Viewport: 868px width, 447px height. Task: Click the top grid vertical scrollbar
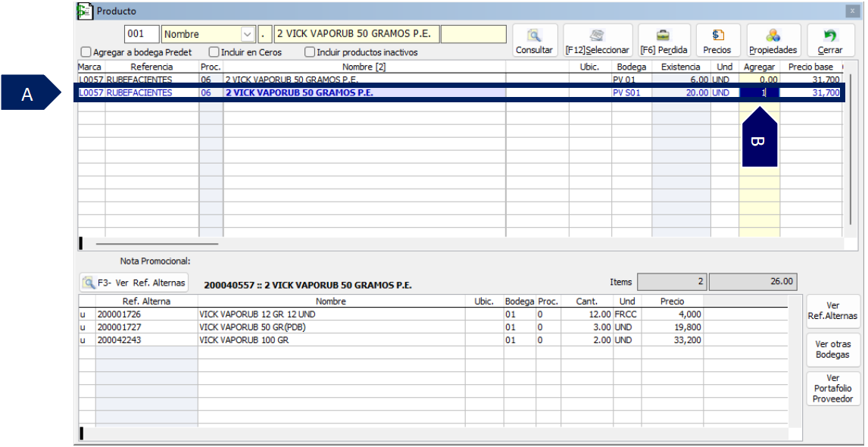850,149
